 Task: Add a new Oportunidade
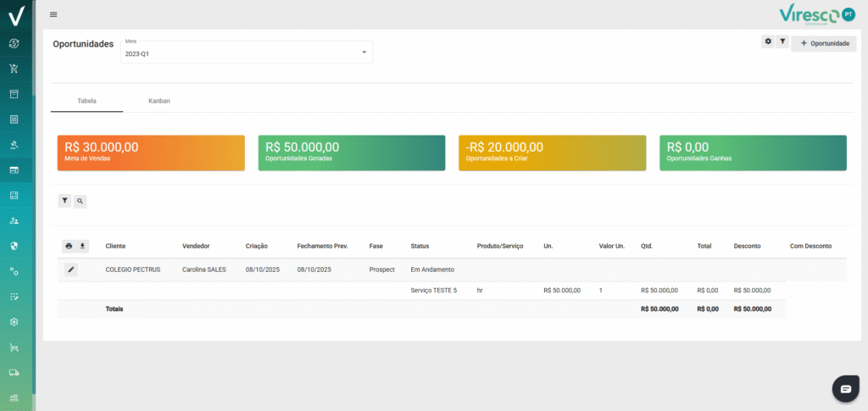tap(824, 43)
